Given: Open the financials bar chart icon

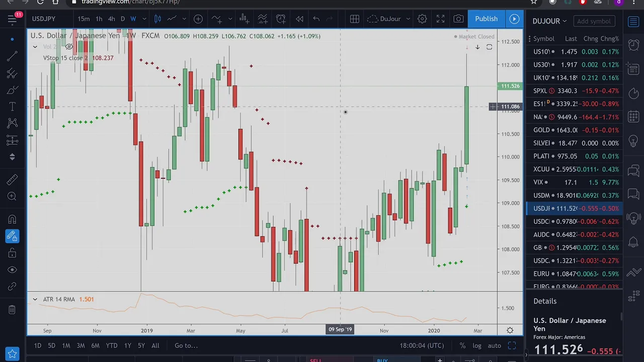Looking at the screenshot, I should point(244,19).
